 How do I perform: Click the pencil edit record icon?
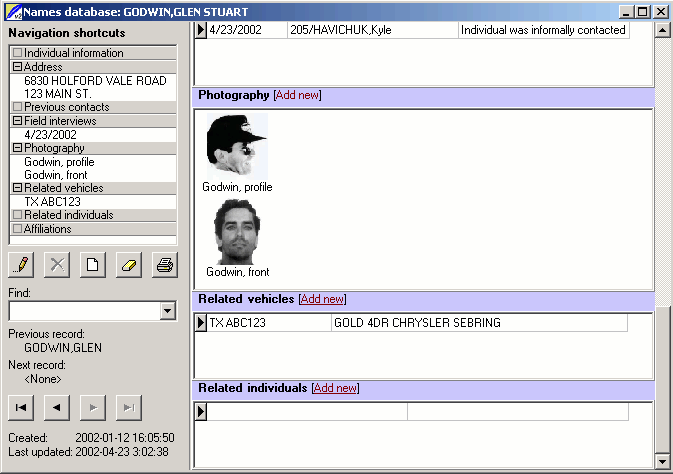pos(21,265)
